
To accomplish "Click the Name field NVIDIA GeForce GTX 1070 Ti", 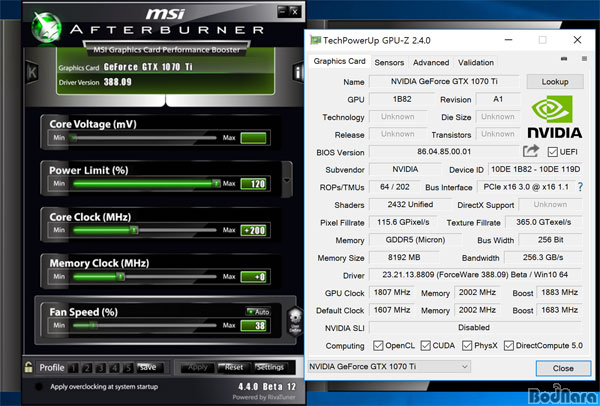I will point(444,82).
